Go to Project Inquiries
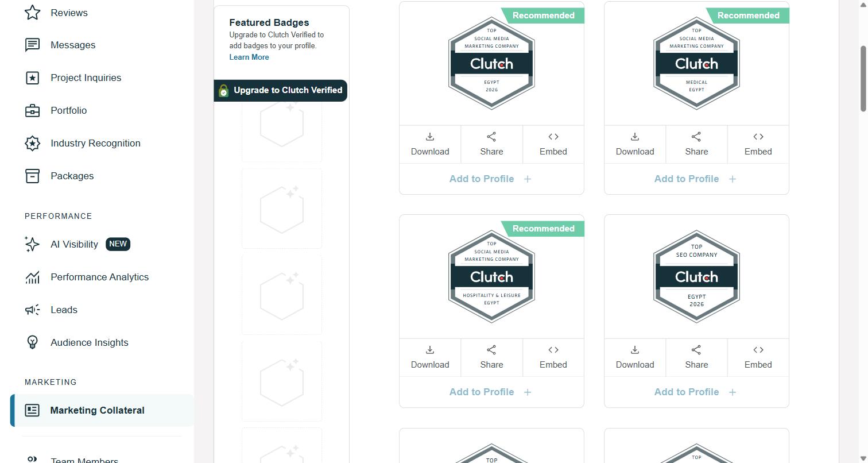The width and height of the screenshot is (868, 463). pyautogui.click(x=86, y=78)
